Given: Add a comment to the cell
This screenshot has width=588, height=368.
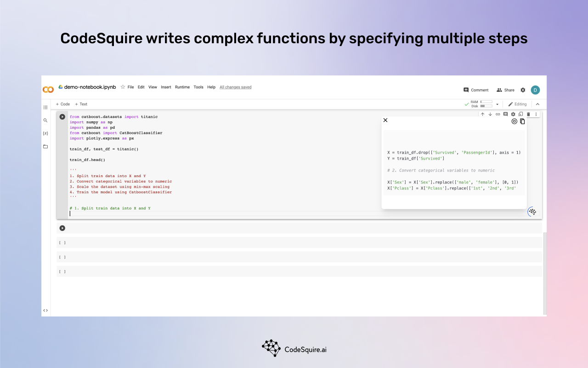Looking at the screenshot, I should tap(505, 114).
